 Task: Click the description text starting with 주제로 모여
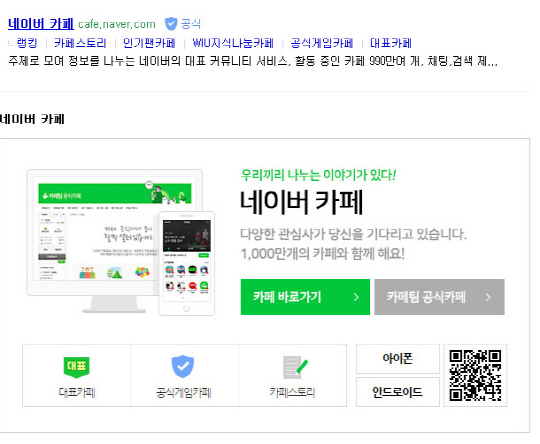(x=253, y=61)
